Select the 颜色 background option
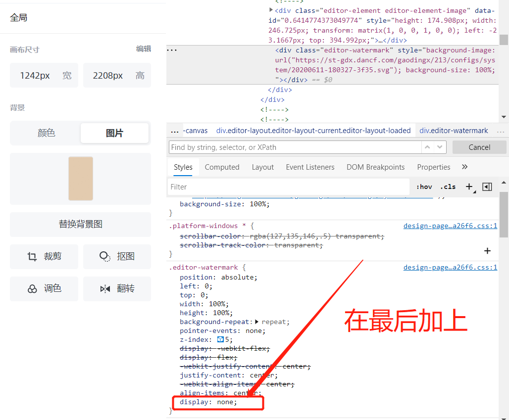The width and height of the screenshot is (509, 420). click(46, 133)
